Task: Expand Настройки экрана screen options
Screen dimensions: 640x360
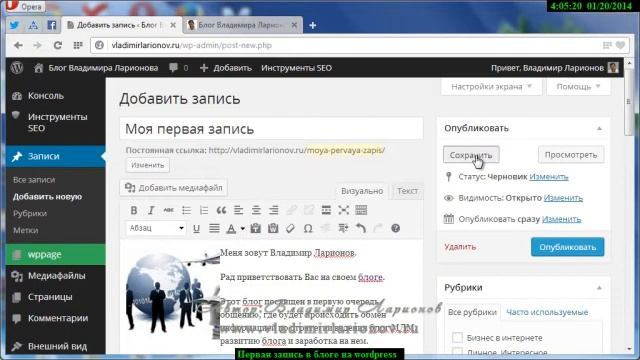Action: pos(491,87)
